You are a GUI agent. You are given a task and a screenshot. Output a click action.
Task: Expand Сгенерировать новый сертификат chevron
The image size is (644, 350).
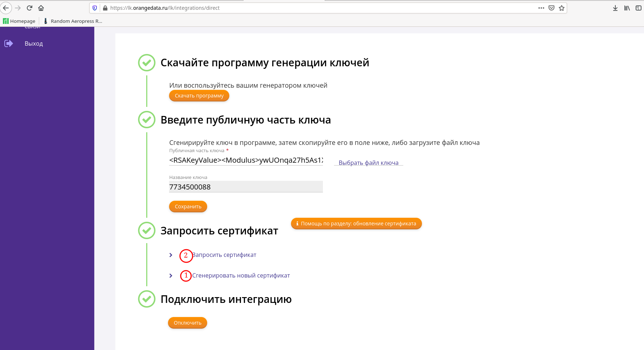point(171,276)
